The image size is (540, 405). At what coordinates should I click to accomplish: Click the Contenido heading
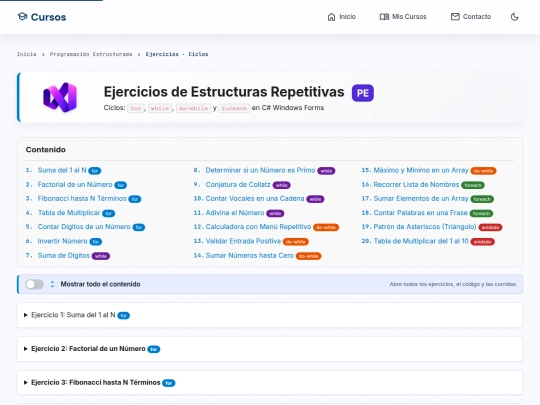[45, 150]
